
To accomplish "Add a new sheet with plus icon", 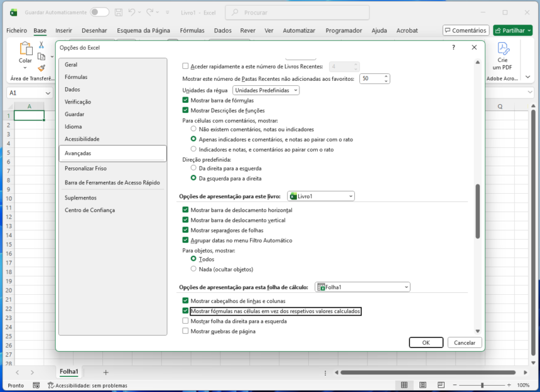I will [105, 373].
